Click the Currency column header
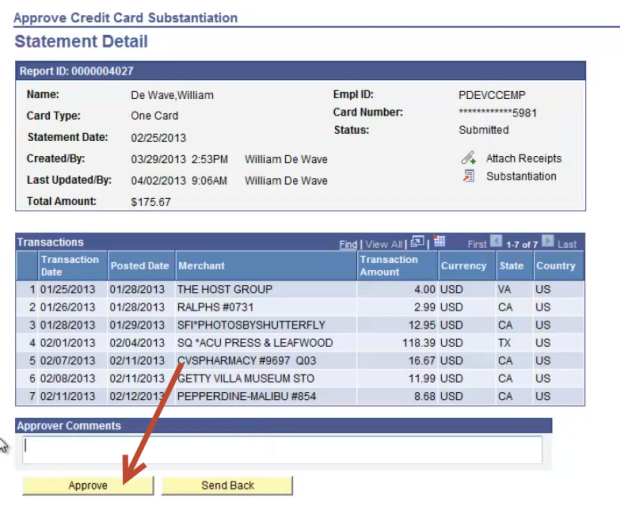This screenshot has height=509, width=620. (463, 266)
